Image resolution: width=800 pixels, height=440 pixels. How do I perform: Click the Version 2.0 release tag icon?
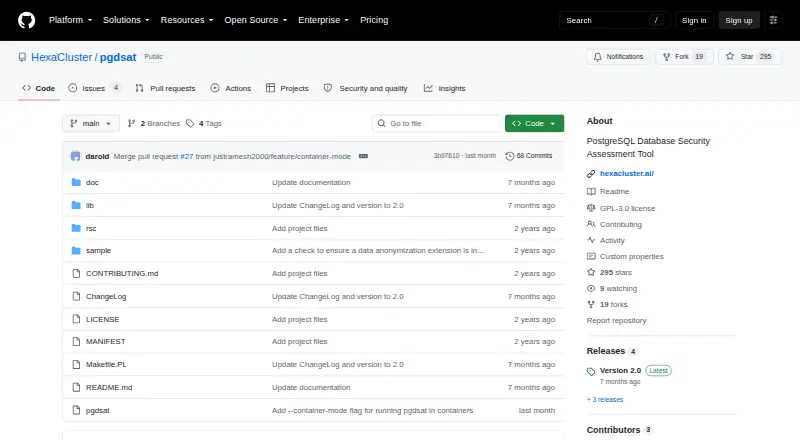tap(591, 371)
